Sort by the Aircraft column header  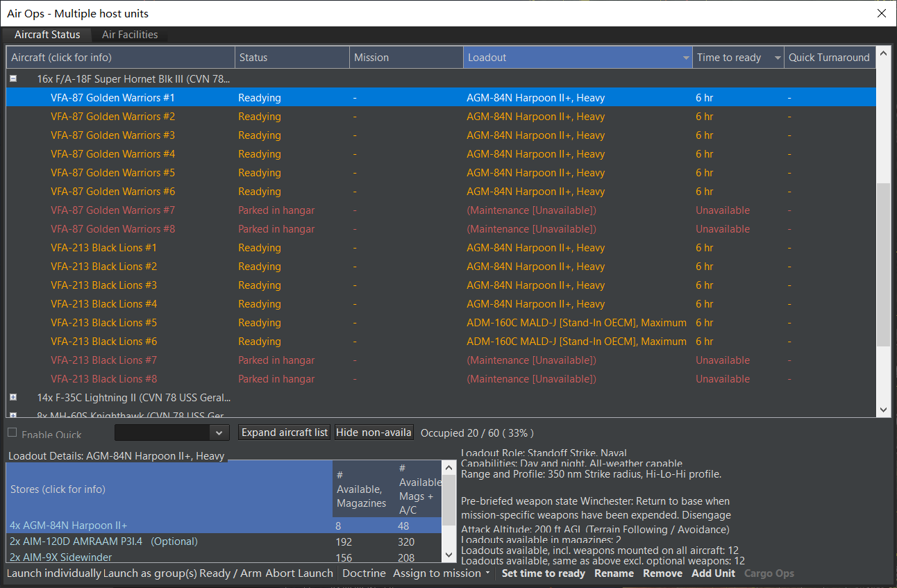click(x=121, y=58)
